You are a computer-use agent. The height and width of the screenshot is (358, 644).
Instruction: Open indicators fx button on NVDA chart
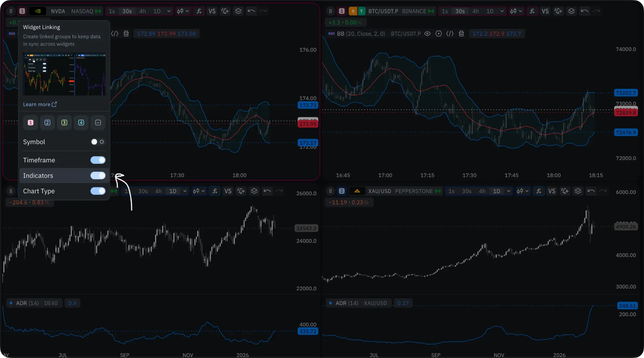[199, 11]
